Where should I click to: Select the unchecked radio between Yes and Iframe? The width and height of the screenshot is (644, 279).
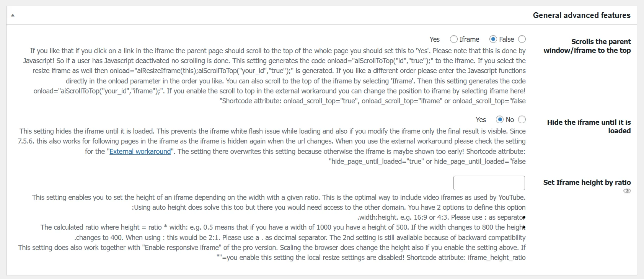click(x=454, y=39)
